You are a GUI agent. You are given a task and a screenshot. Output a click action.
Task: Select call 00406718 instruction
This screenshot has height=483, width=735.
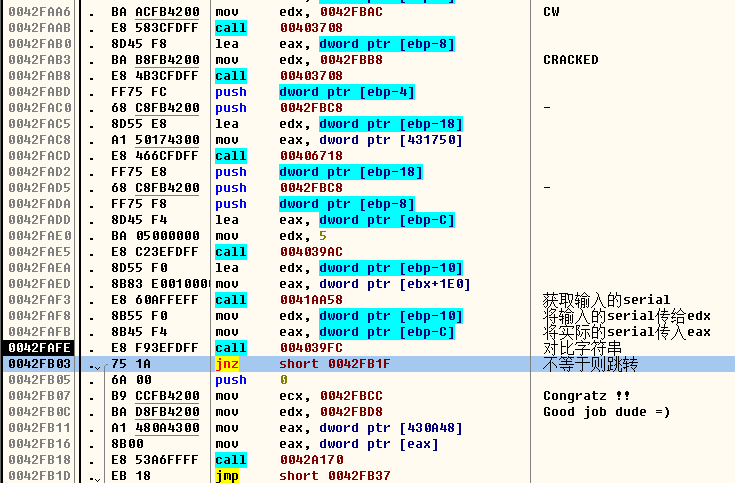point(279,156)
